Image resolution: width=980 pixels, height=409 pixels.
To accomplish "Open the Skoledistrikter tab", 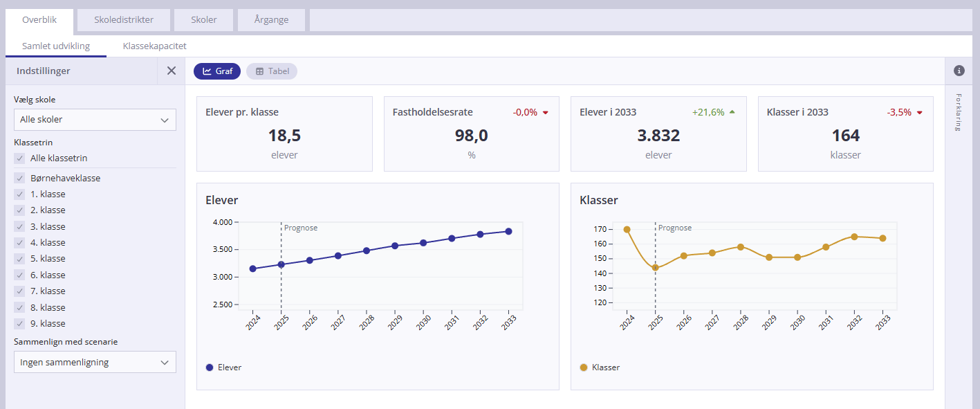I will tap(124, 20).
